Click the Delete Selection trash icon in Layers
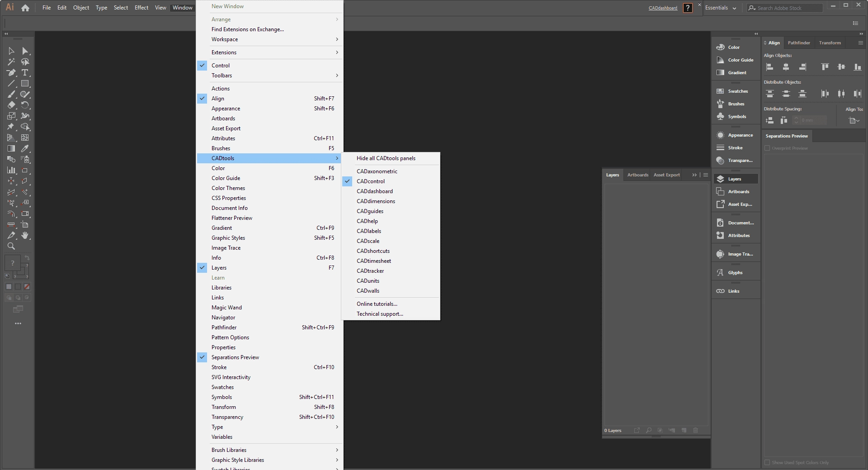The image size is (868, 470). click(x=696, y=431)
